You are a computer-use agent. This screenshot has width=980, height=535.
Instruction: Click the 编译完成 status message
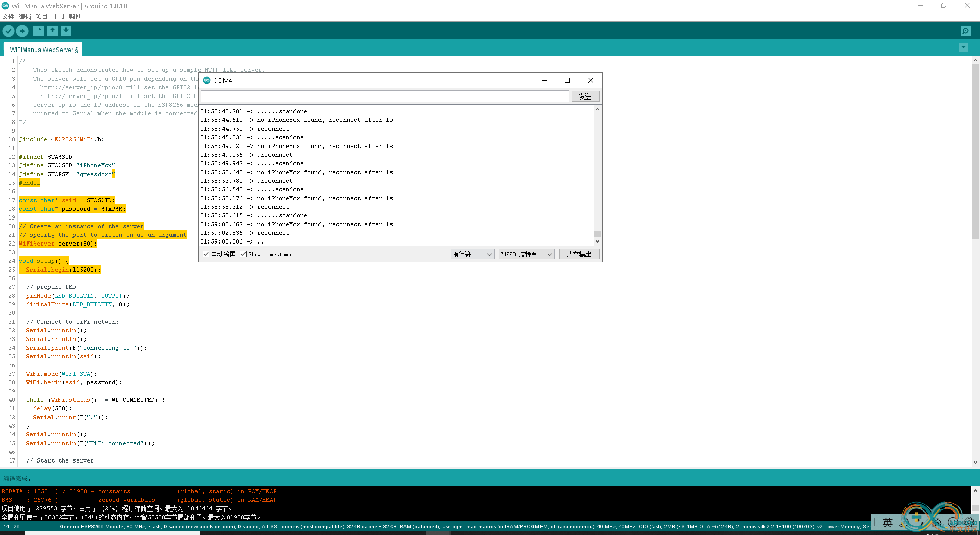(x=16, y=478)
